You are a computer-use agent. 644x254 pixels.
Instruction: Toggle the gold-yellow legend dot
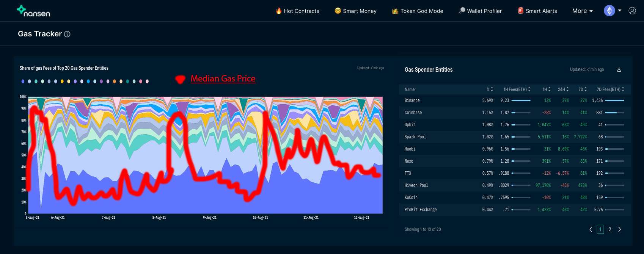tap(62, 82)
